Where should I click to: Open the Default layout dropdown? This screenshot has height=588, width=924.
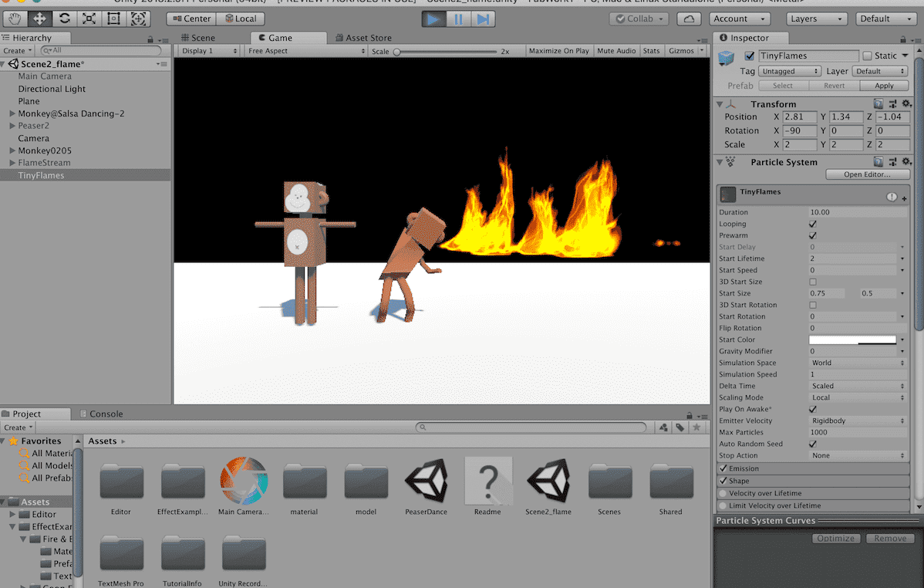[885, 19]
